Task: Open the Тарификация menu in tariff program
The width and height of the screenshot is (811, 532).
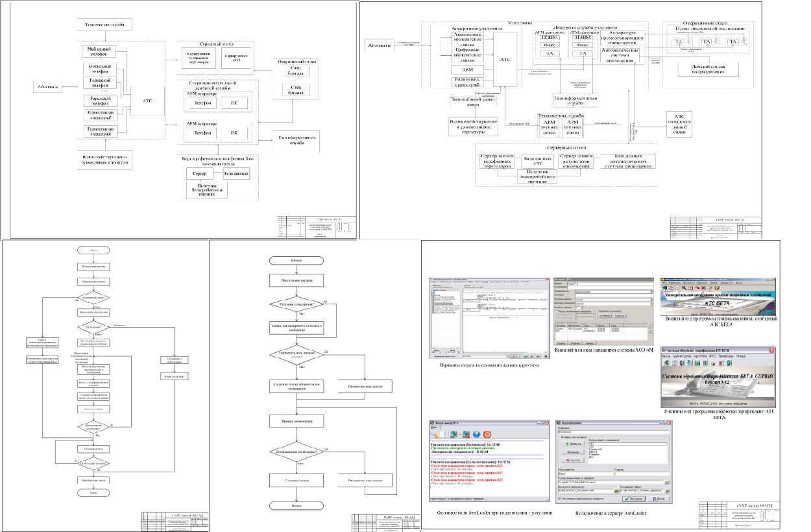Action: click(726, 356)
